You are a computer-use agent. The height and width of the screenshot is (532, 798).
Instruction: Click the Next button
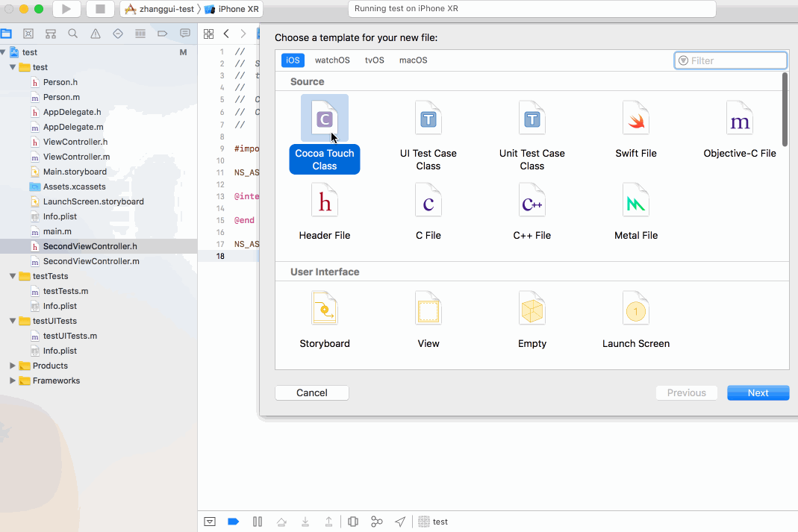click(x=758, y=393)
